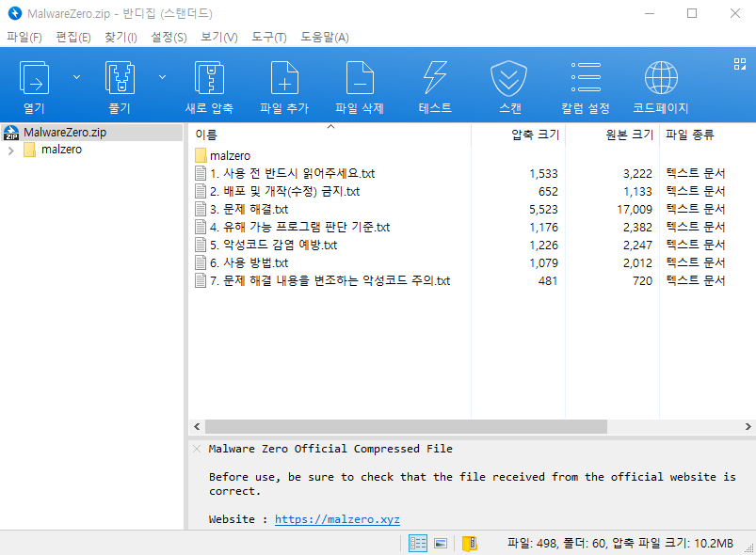Click the horizontal scrollbar right arrow
The height and width of the screenshot is (555, 756).
[x=748, y=426]
